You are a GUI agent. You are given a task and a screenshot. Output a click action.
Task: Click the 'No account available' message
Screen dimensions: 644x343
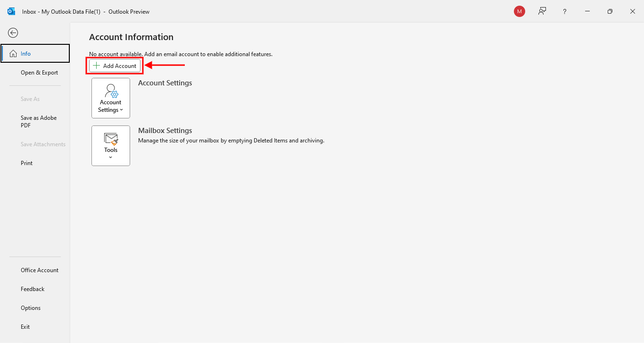(x=181, y=54)
